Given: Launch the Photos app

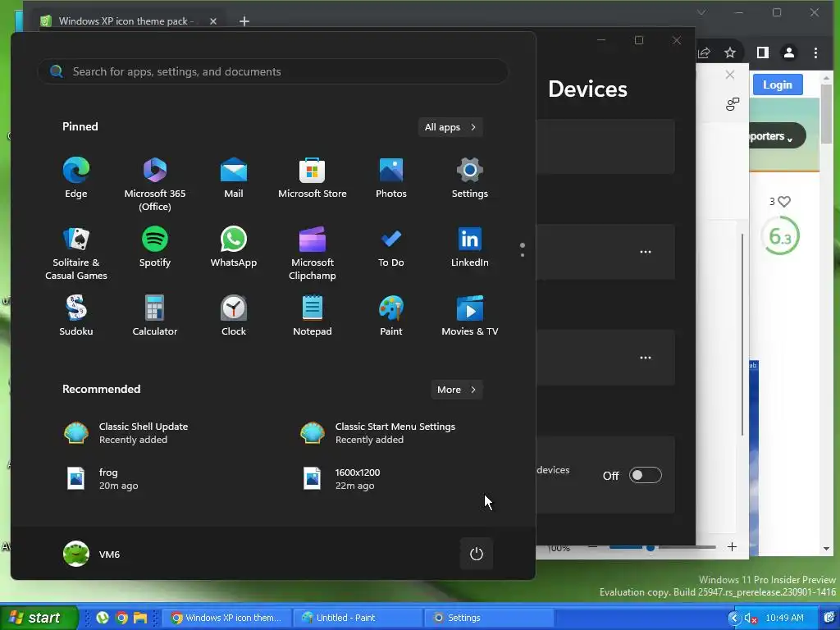Looking at the screenshot, I should pyautogui.click(x=391, y=178).
